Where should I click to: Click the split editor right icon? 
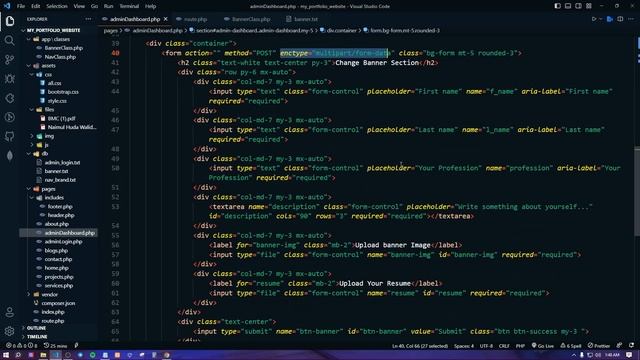point(620,19)
